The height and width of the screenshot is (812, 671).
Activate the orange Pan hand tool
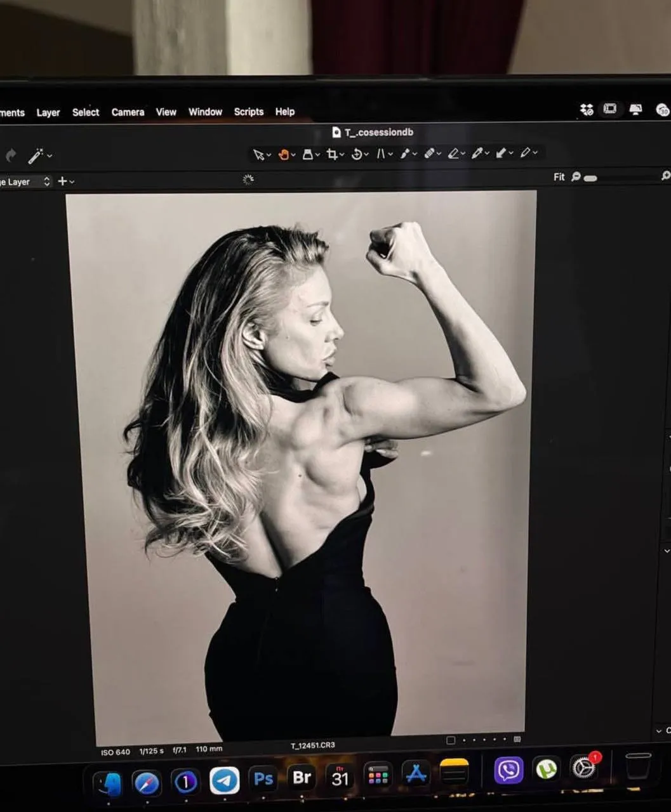point(284,154)
